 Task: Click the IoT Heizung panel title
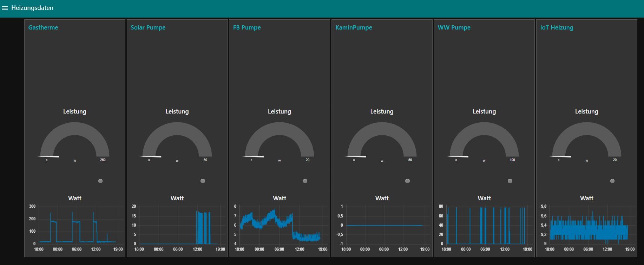(x=557, y=27)
